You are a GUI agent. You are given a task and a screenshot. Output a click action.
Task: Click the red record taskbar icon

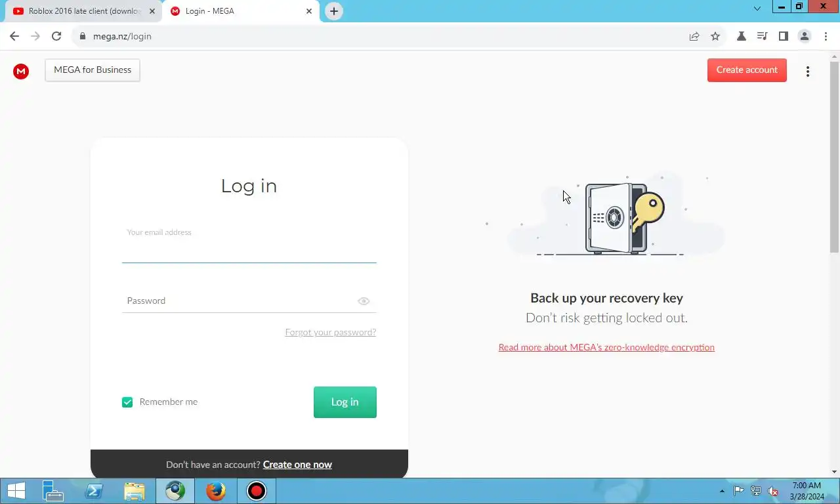(256, 491)
